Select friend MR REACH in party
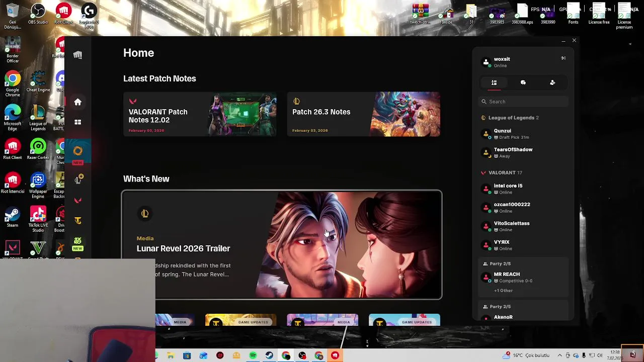 tap(524, 277)
